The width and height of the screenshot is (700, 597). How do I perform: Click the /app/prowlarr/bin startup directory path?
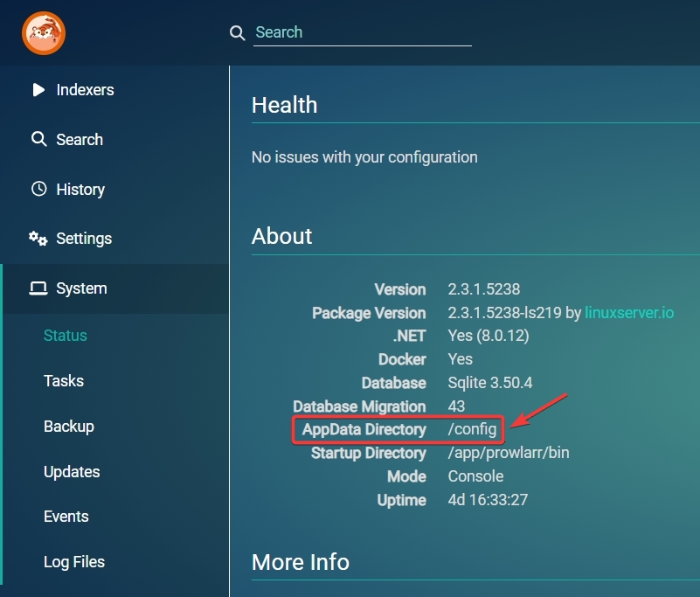(509, 453)
